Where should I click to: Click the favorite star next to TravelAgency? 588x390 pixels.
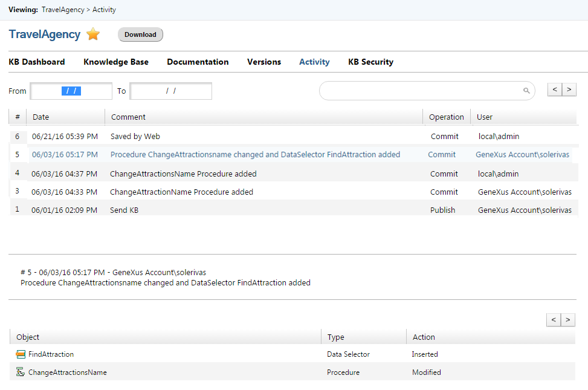[x=93, y=34]
